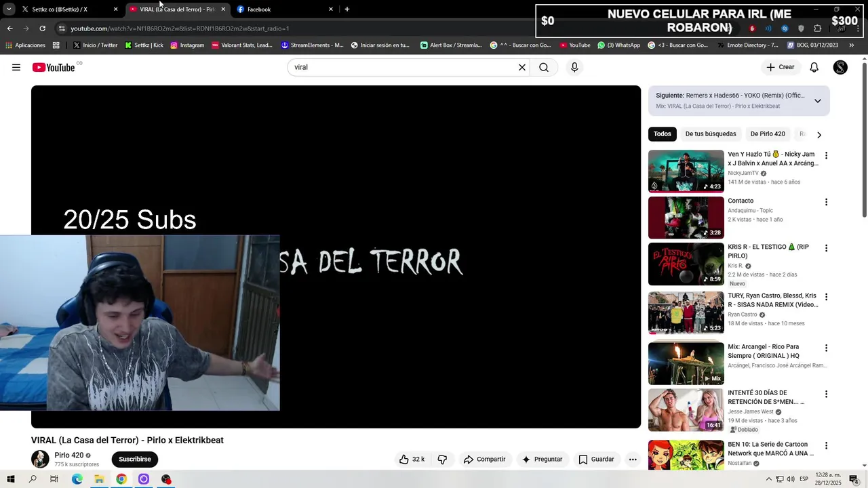Screen dimensions: 868x488
Task: Open the Aplicaciones bookmark shortcut
Action: point(25,45)
